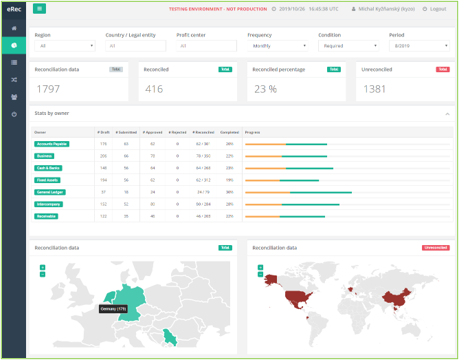The image size is (459, 360).
Task: Click the Country / Legal entity field
Action: [x=136, y=46]
